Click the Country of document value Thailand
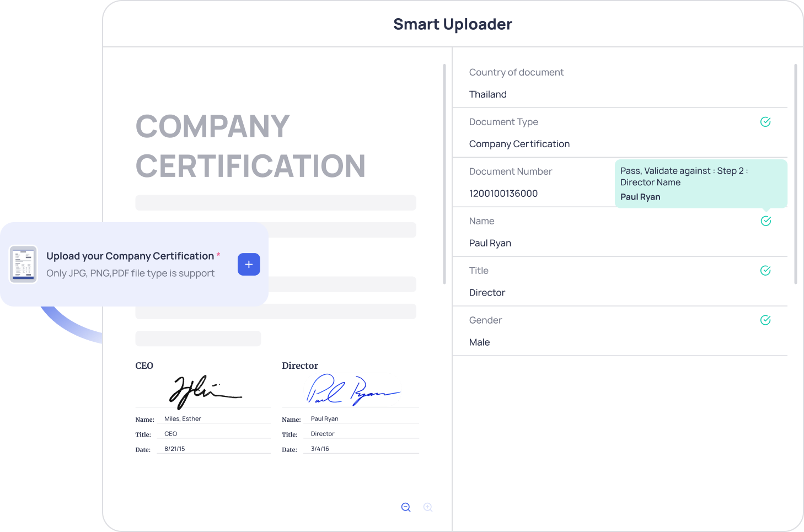Image resolution: width=804 pixels, height=532 pixels. tap(487, 94)
